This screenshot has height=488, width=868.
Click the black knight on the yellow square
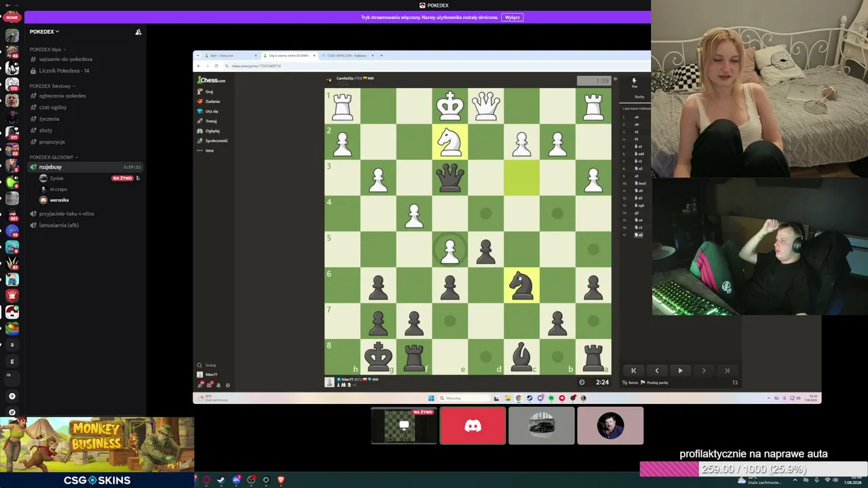[521, 285]
